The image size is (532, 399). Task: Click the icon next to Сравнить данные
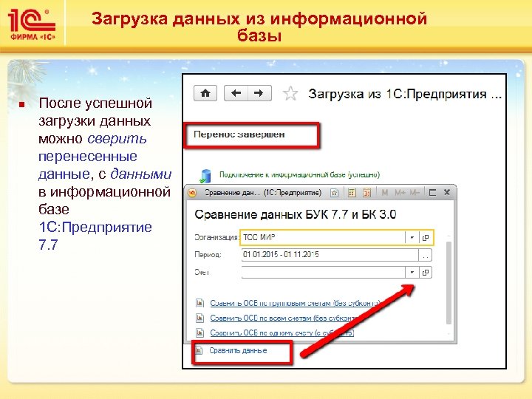[x=199, y=349]
